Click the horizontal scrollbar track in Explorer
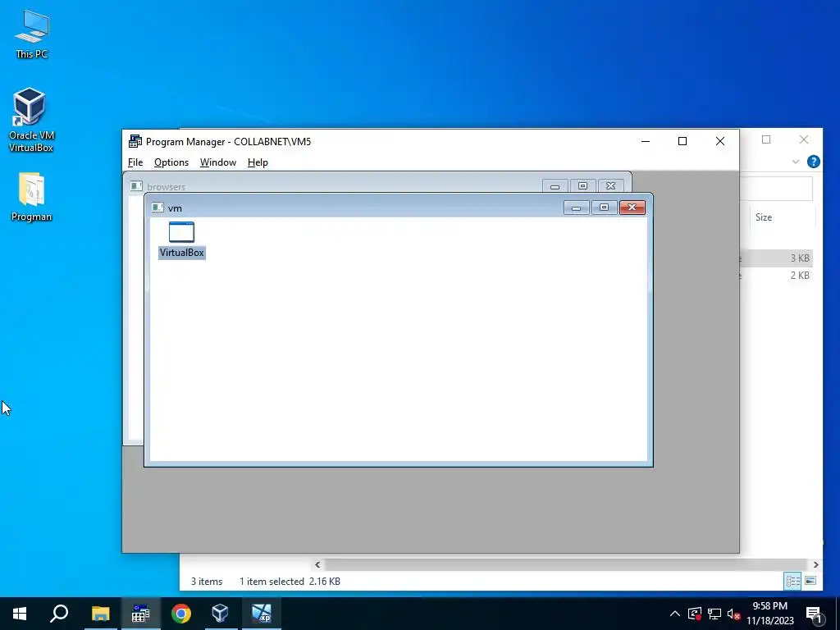840x630 pixels. [x=566, y=564]
